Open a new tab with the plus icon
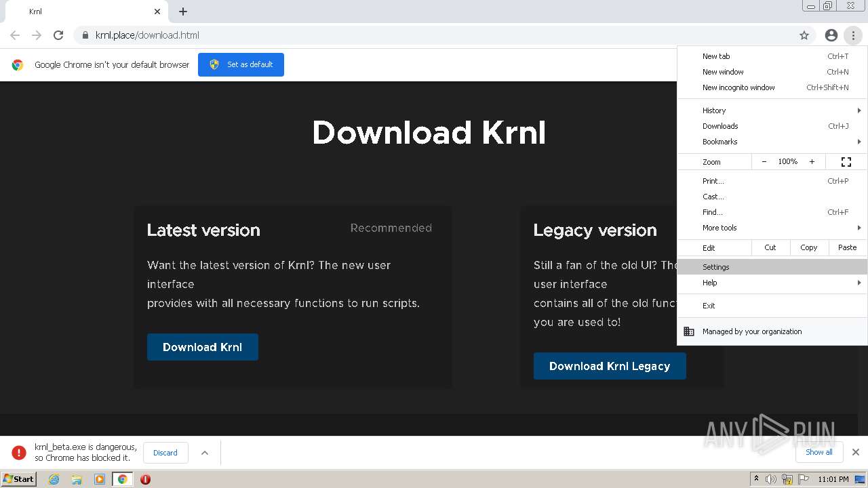868x488 pixels. (x=183, y=12)
